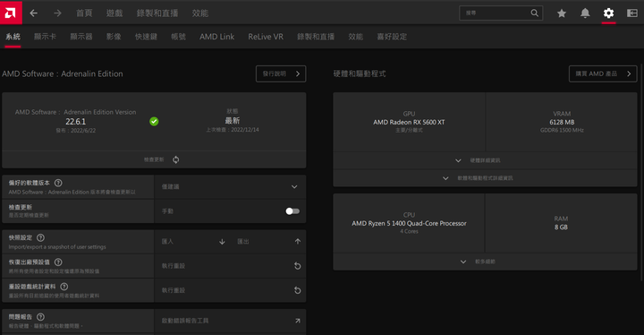The height and width of the screenshot is (335, 644).
Task: Click the green up-to-date checkmark
Action: (x=154, y=122)
